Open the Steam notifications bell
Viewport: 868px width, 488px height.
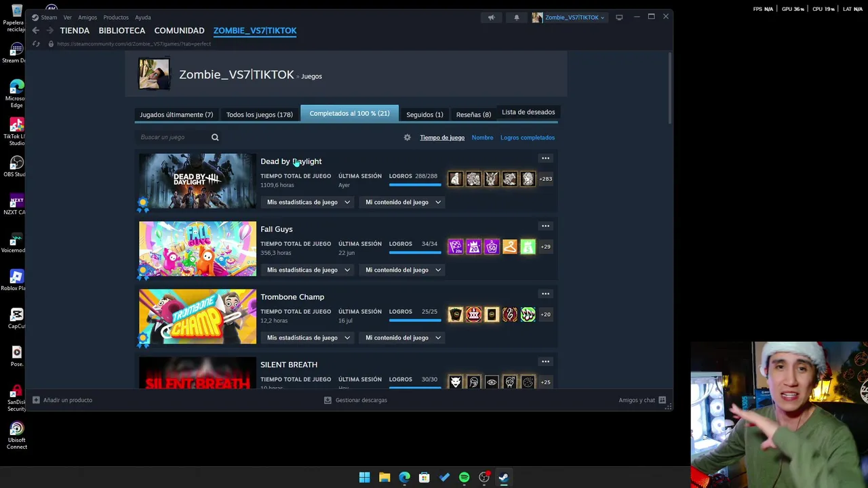click(x=517, y=18)
